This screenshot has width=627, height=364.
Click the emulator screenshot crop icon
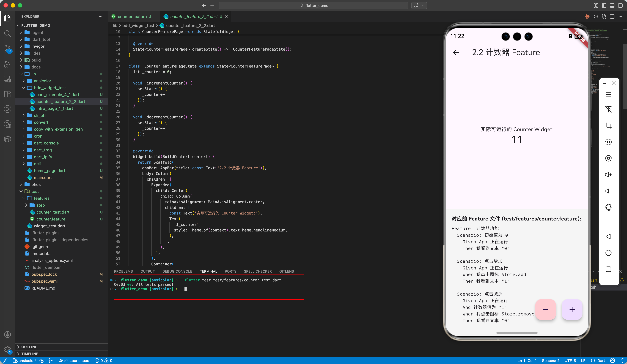tap(608, 126)
